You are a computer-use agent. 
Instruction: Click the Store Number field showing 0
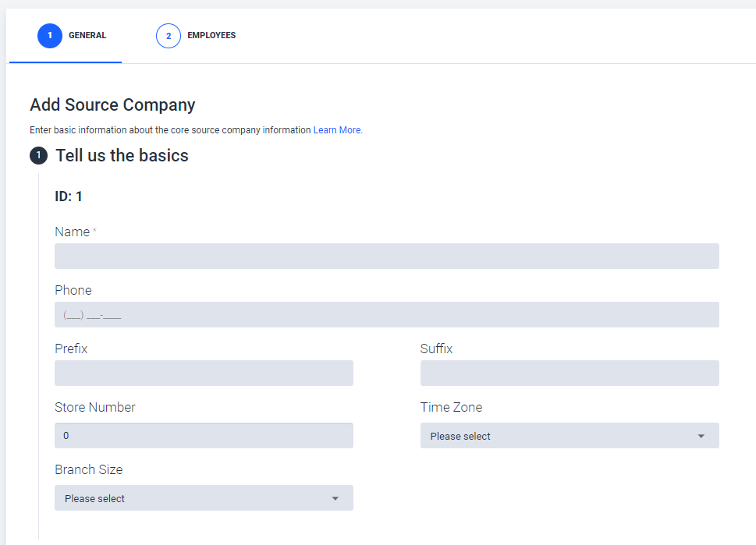coord(204,436)
